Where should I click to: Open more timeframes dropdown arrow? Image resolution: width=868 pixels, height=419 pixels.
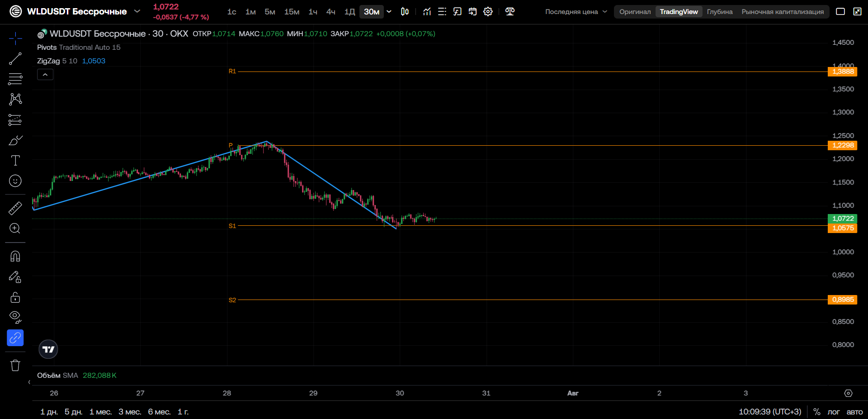point(389,12)
